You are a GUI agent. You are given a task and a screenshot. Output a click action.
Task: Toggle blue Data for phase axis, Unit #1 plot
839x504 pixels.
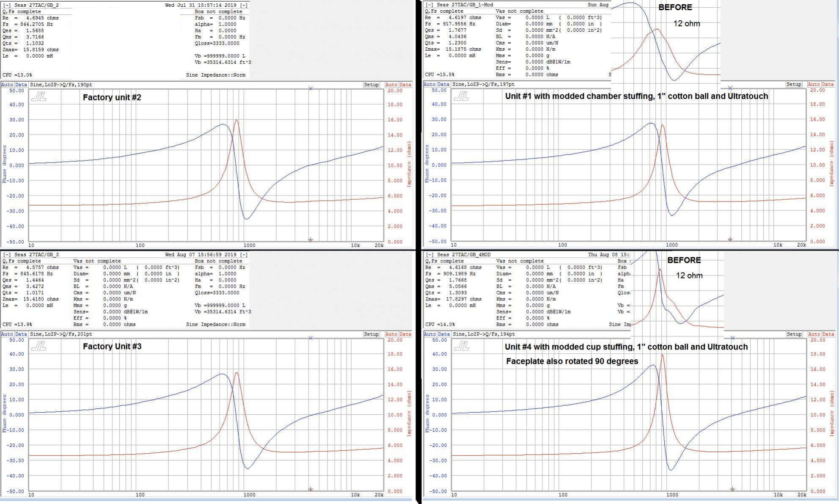[443, 84]
